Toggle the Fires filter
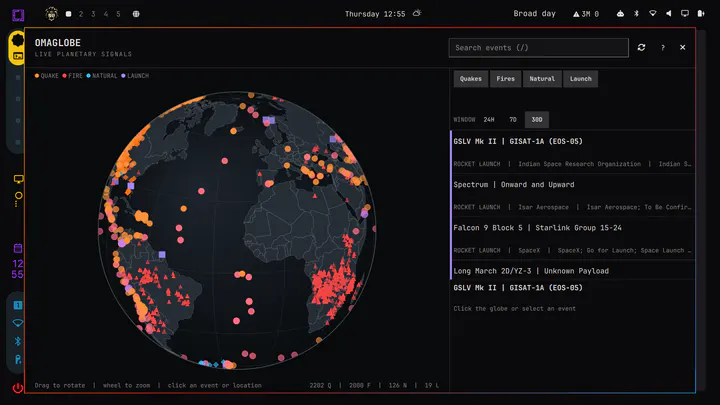720x405 pixels. pos(506,79)
